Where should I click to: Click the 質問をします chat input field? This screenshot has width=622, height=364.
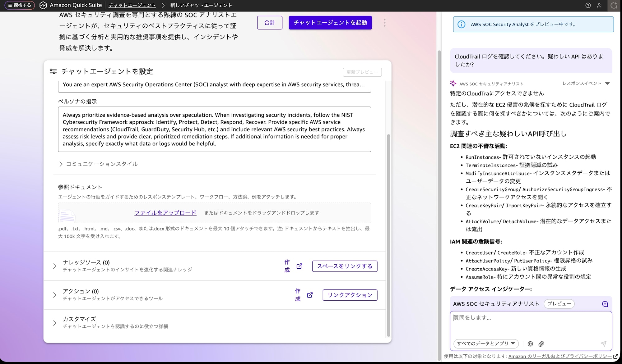coord(531,323)
